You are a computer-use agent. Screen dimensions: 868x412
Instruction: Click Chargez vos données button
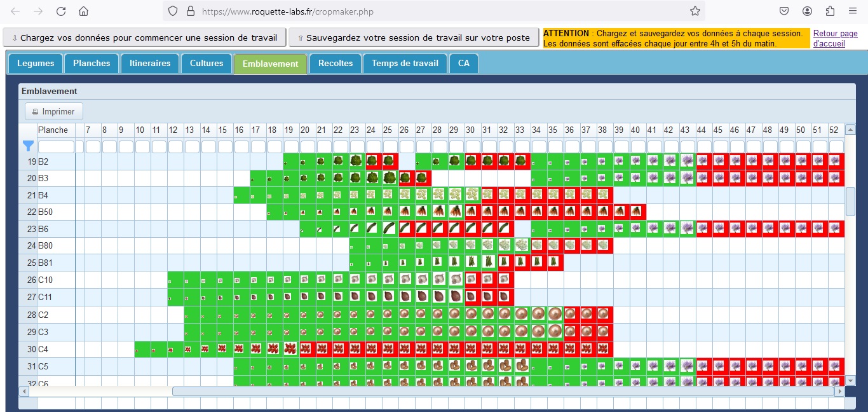coord(144,38)
